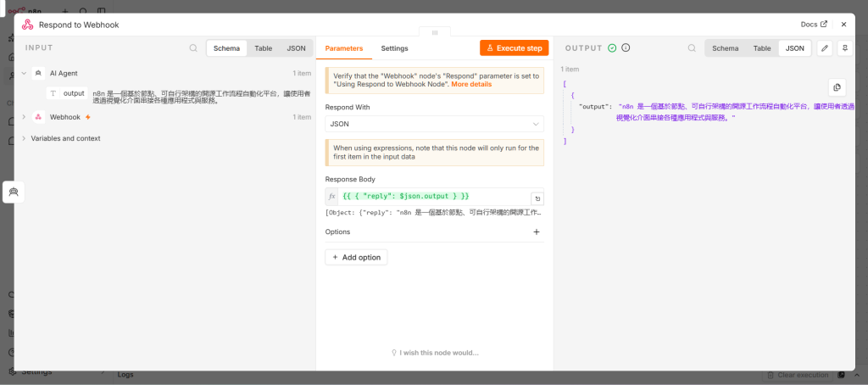Click "I wish this node would..." link
This screenshot has height=385, width=868.
pyautogui.click(x=435, y=353)
